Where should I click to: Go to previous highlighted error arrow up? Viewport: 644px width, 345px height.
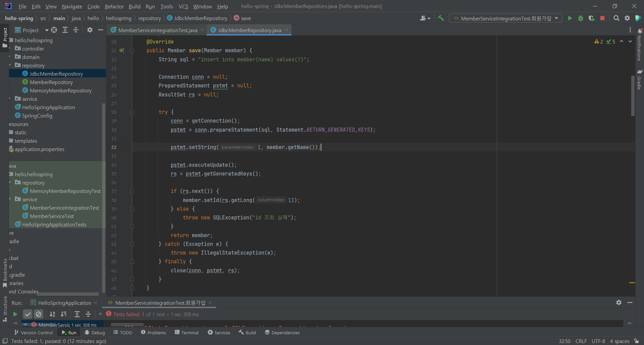[x=622, y=42]
